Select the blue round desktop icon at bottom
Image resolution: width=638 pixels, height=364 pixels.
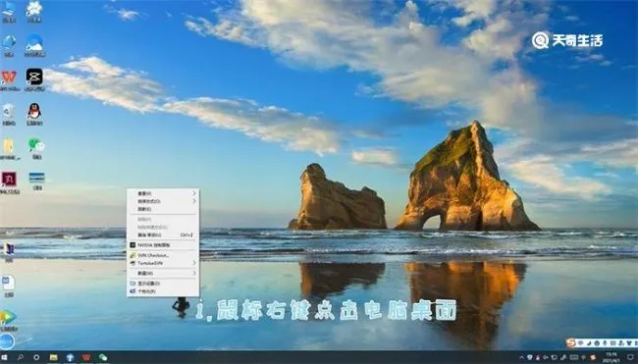pos(7,342)
